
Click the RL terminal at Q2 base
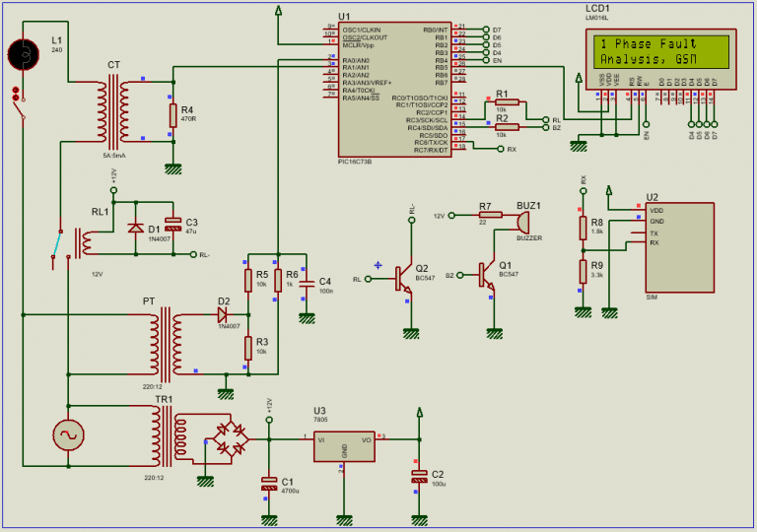[369, 279]
